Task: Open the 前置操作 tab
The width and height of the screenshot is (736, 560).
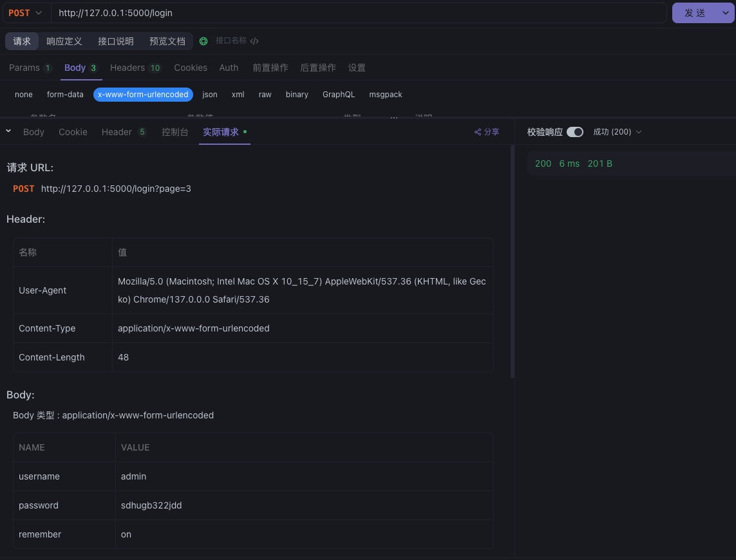Action: [270, 68]
